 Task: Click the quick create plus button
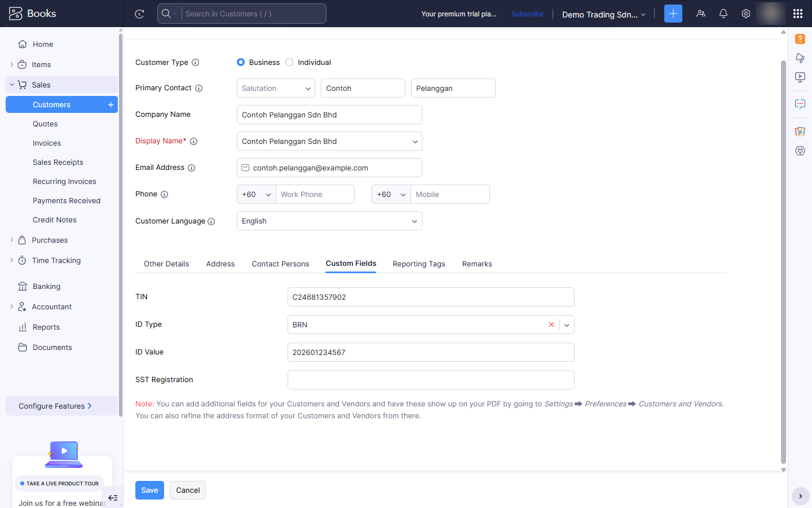click(x=673, y=14)
